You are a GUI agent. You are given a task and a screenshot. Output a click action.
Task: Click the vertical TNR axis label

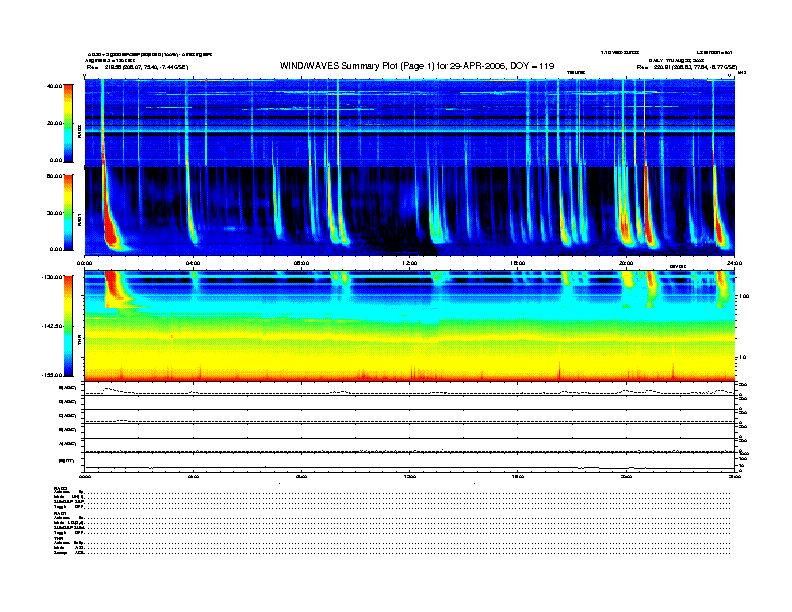79,341
